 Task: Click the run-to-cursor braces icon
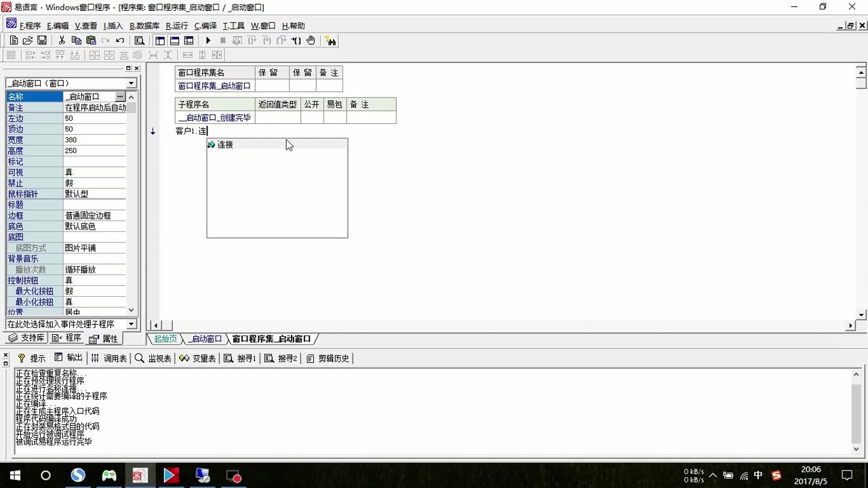click(296, 41)
